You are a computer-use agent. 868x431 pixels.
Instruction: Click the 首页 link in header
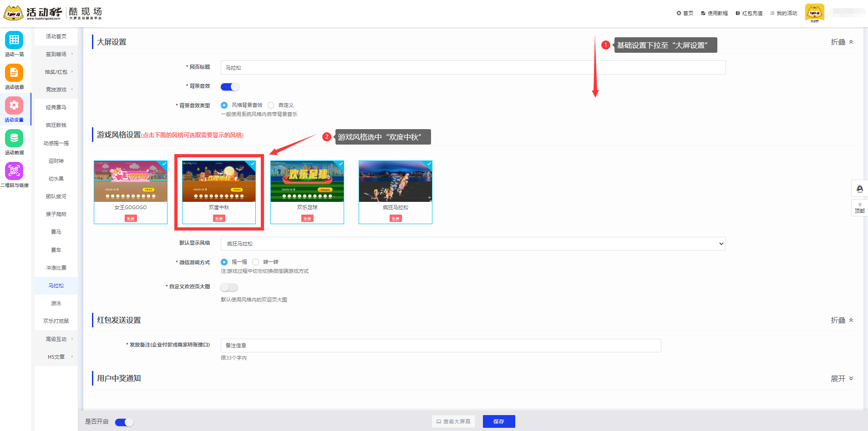(x=685, y=13)
